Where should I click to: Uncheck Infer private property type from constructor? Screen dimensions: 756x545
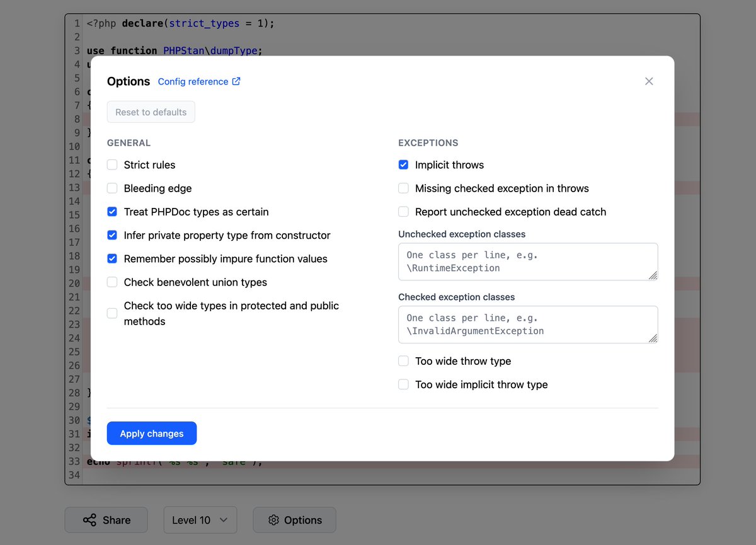click(112, 235)
